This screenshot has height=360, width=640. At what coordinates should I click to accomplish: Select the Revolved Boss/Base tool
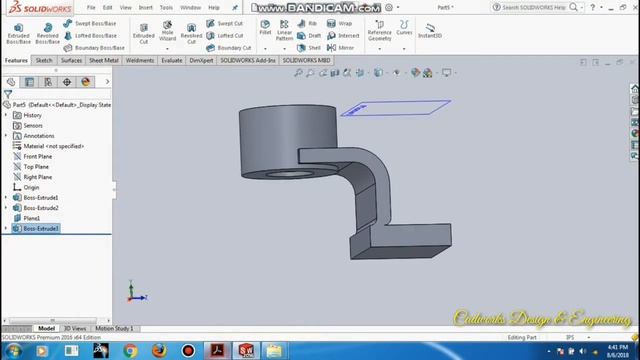[x=47, y=33]
